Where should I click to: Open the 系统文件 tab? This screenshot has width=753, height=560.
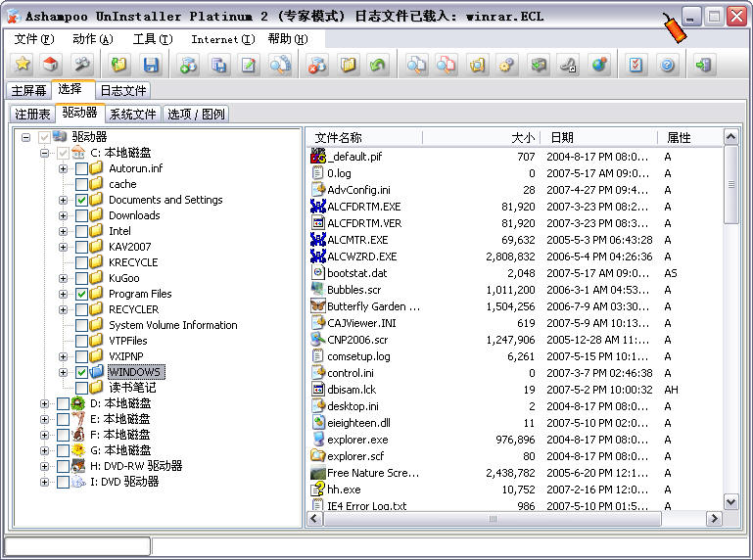pyautogui.click(x=132, y=114)
